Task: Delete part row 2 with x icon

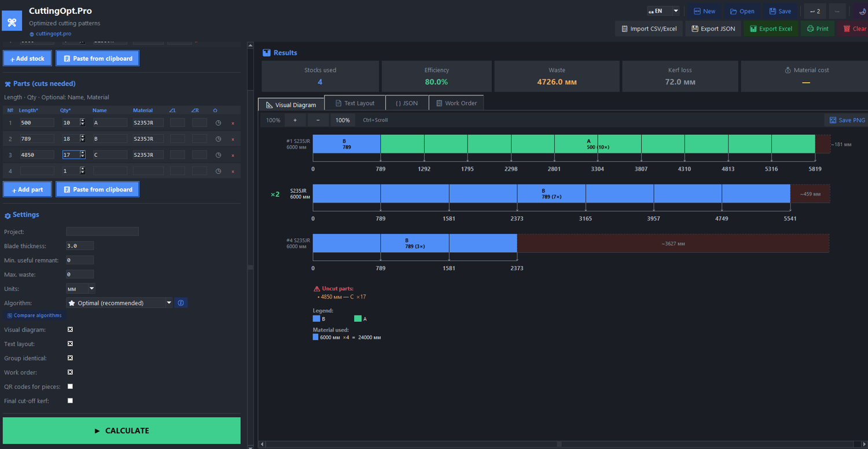Action: coord(233,139)
